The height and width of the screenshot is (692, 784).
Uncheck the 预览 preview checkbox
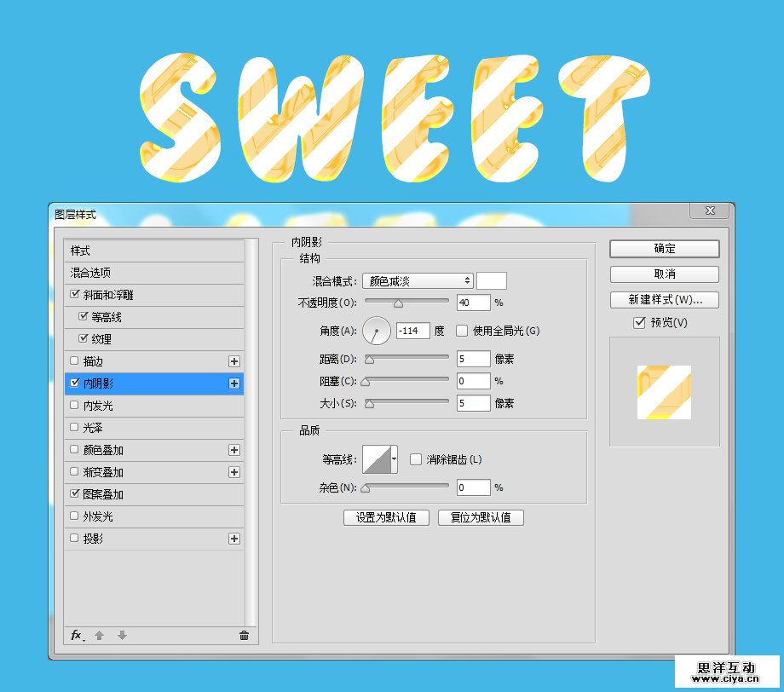639,322
